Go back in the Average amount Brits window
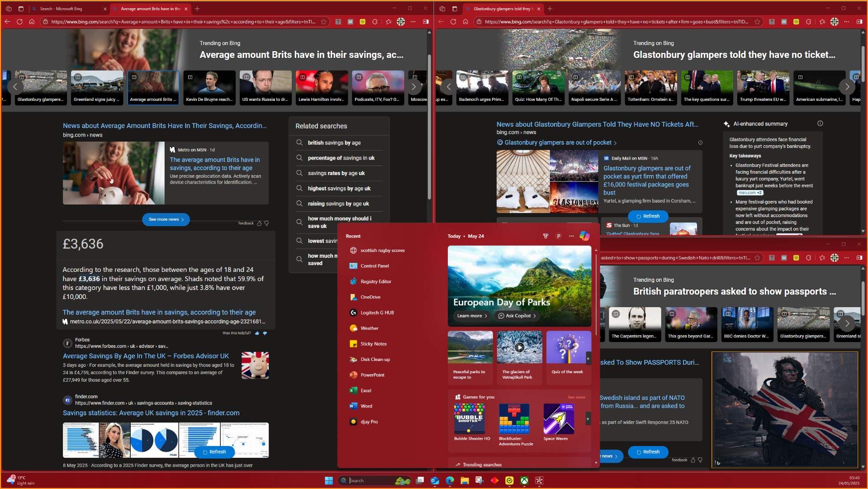This screenshot has width=868, height=489. tap(7, 22)
